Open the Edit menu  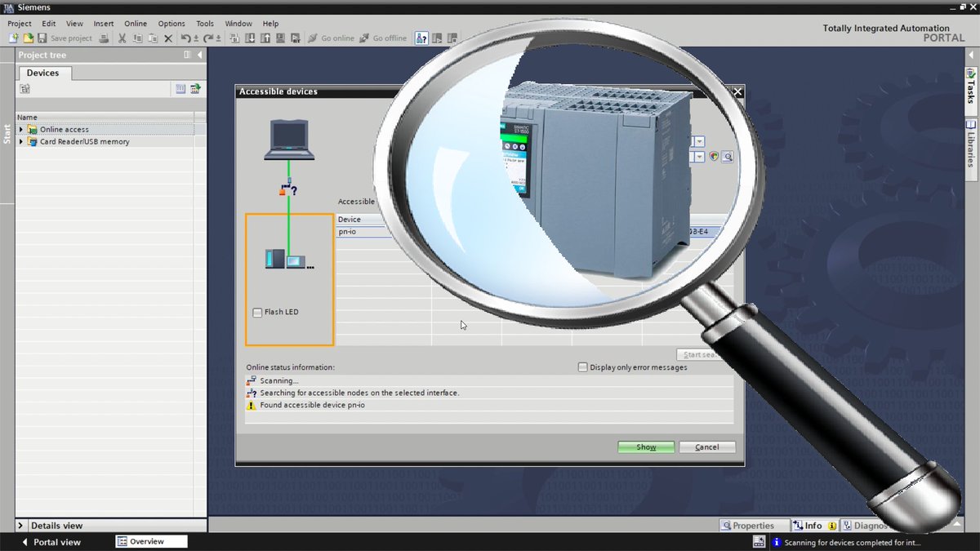(x=49, y=24)
